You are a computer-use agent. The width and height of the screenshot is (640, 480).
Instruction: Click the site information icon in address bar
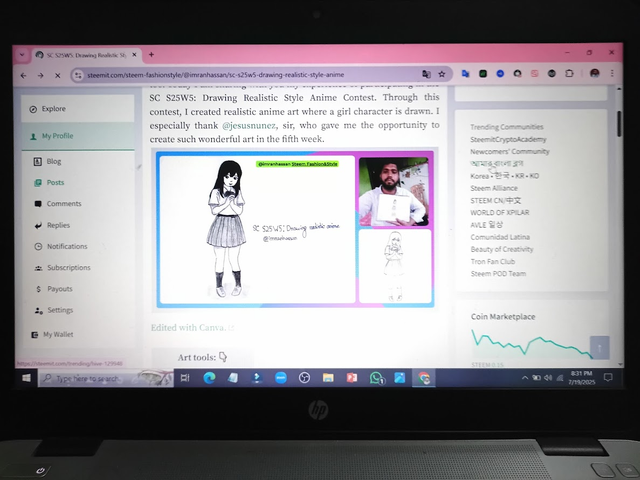click(78, 75)
